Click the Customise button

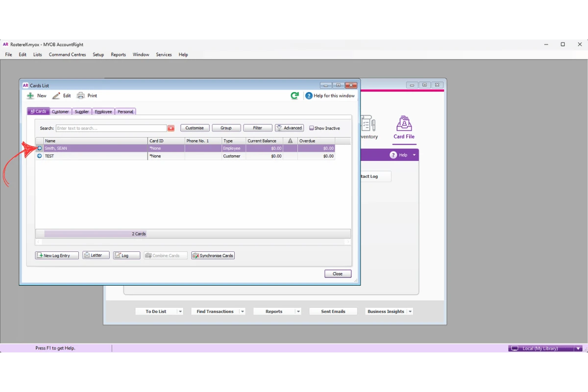(x=195, y=128)
